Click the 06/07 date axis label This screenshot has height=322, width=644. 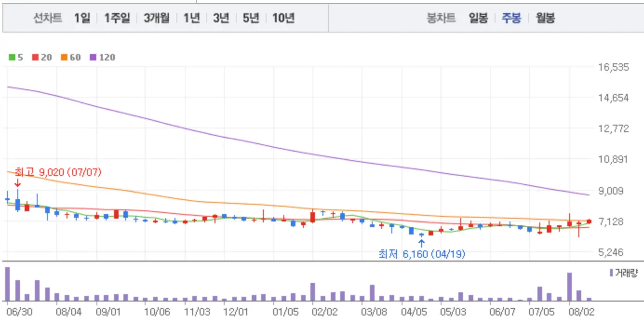502,311
